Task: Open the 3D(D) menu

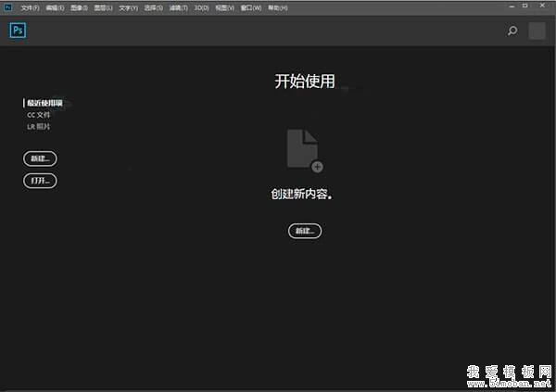Action: [200, 7]
